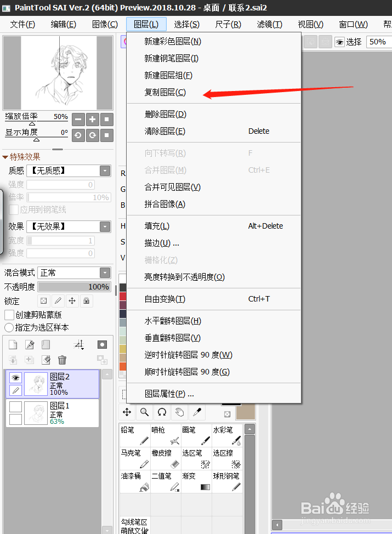Collapse the 特殊效果 section triangle
Viewport: 392px width, 534px height.
pyautogui.click(x=5, y=157)
